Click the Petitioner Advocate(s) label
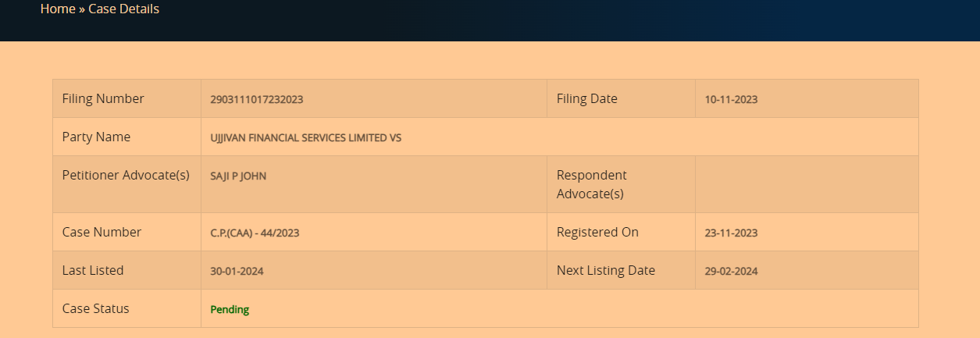Screen dimensions: 980x338 [x=126, y=175]
